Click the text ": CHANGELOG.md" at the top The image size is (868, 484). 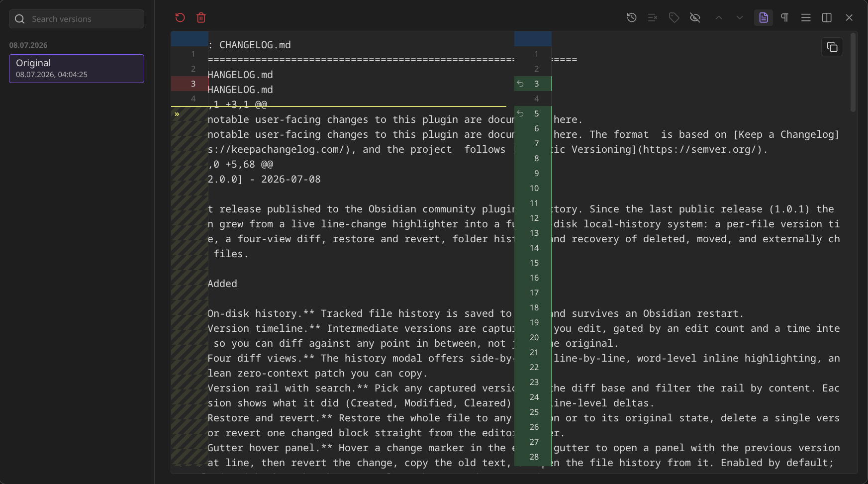click(x=249, y=45)
